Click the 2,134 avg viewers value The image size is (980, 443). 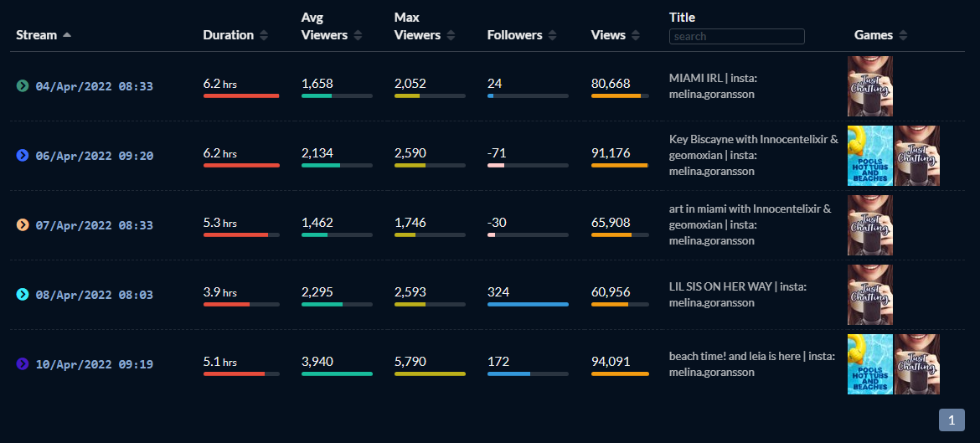pos(317,153)
